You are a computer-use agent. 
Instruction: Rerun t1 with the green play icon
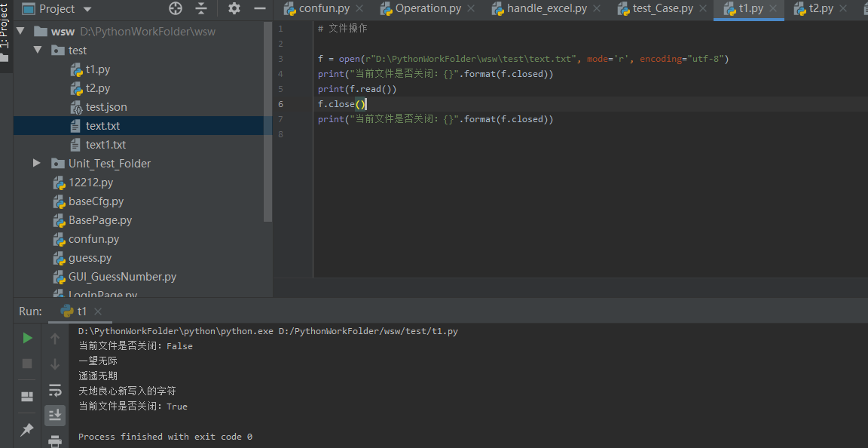coord(27,338)
